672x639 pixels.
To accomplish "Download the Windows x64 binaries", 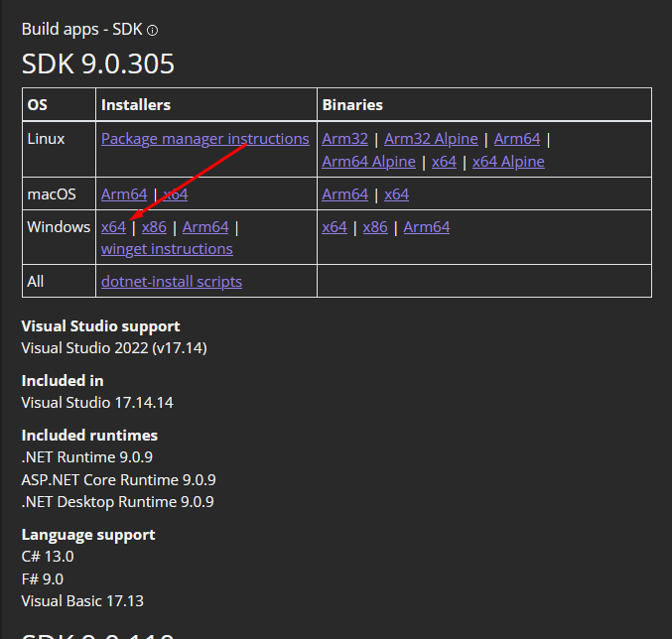I will 335,227.
